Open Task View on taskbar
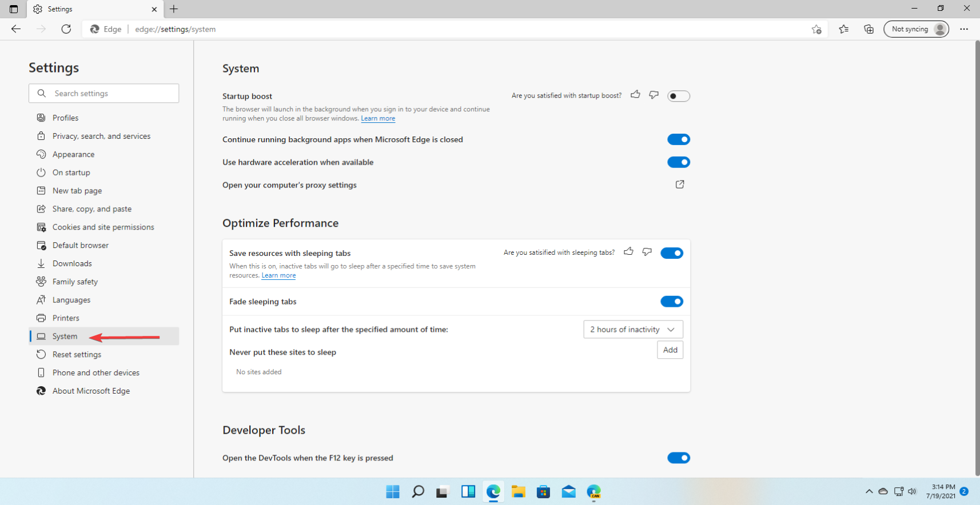This screenshot has width=980, height=505. click(443, 492)
